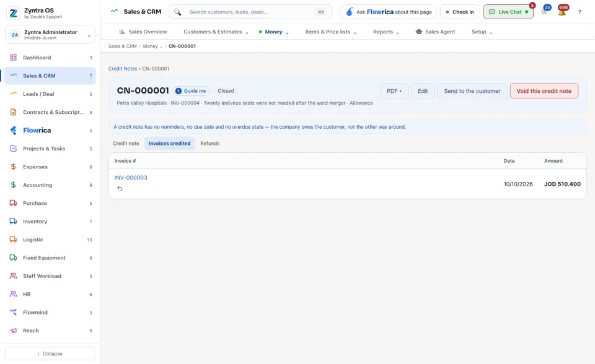Switch to the Credit note tab
Image resolution: width=595 pixels, height=364 pixels.
(x=126, y=144)
